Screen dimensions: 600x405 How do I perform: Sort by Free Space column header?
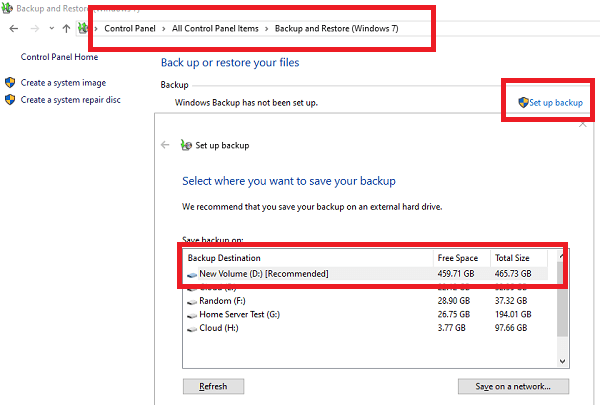(x=462, y=258)
